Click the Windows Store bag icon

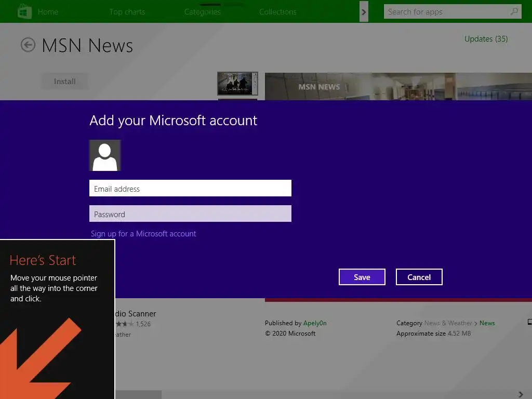[24, 11]
